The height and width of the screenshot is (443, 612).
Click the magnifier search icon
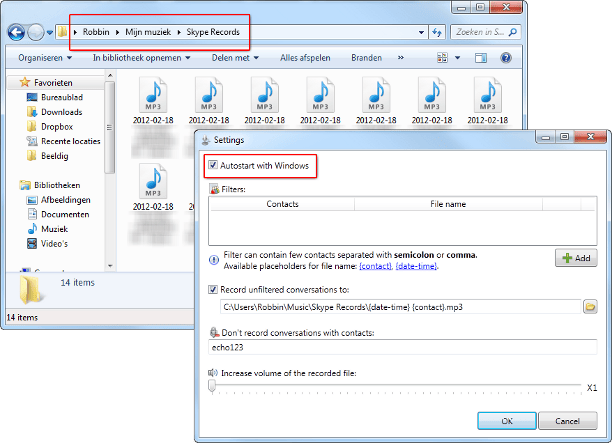(513, 32)
